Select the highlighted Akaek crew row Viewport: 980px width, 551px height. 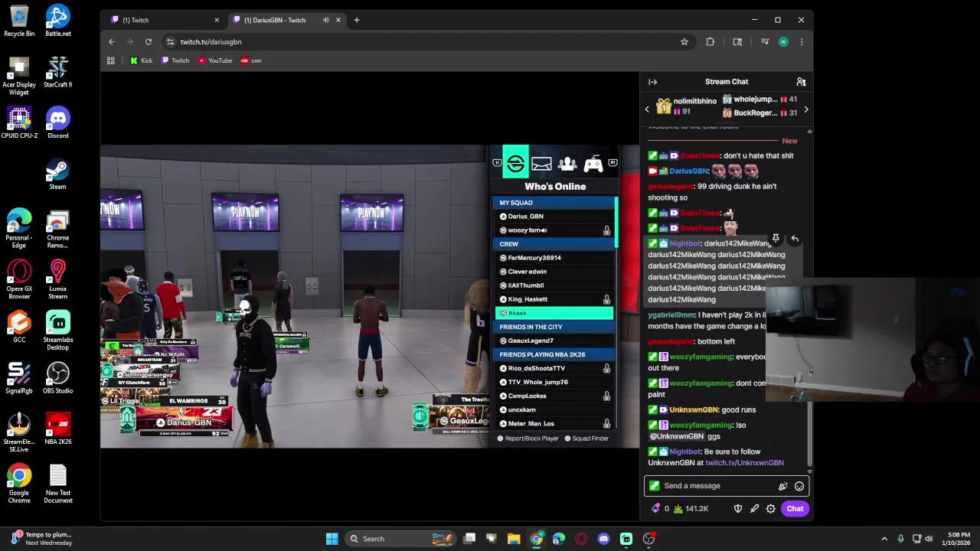click(x=554, y=313)
